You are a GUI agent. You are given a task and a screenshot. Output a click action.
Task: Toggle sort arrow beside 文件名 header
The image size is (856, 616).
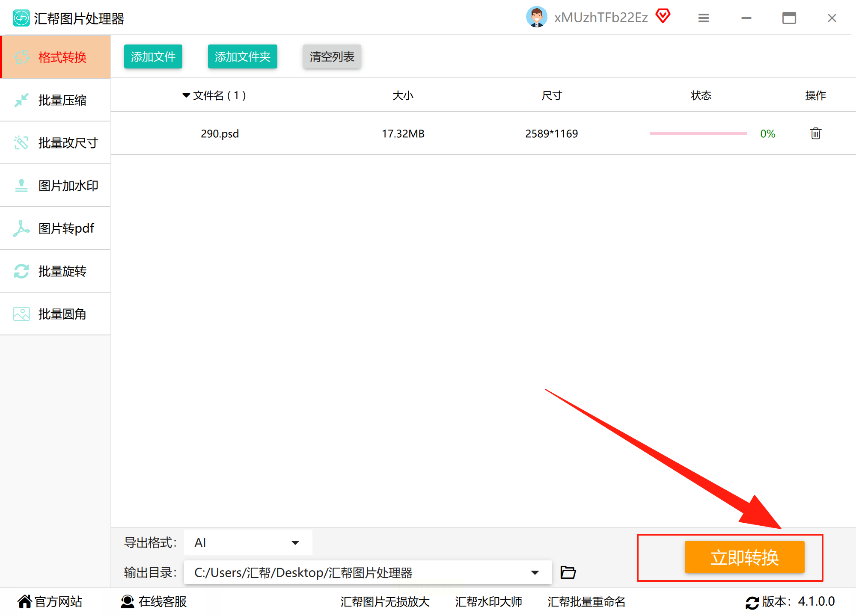click(x=186, y=95)
